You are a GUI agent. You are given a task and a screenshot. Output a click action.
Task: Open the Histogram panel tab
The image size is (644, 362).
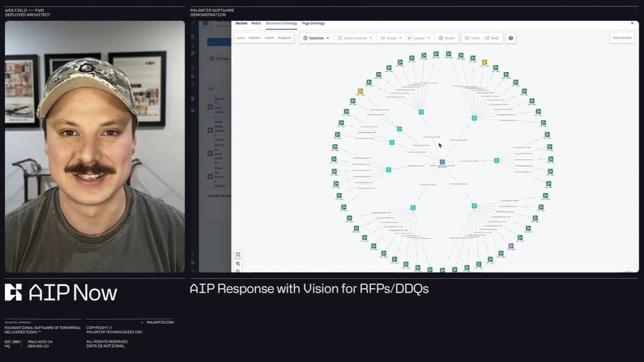click(284, 38)
